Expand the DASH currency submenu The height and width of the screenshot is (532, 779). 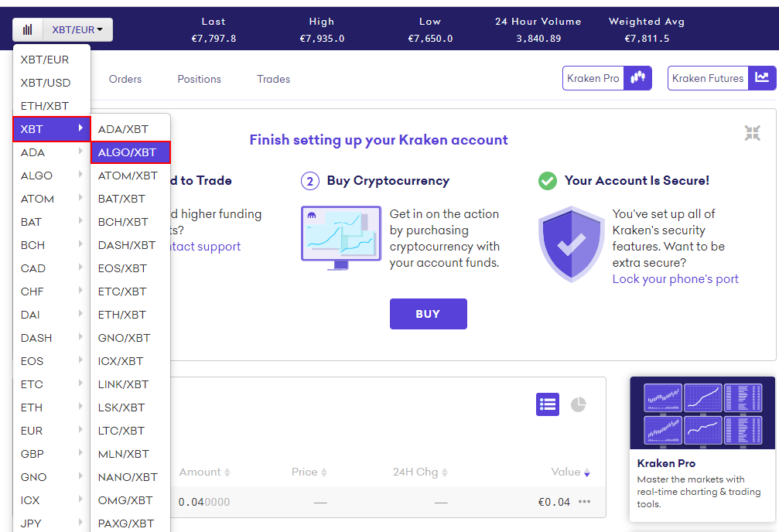51,338
